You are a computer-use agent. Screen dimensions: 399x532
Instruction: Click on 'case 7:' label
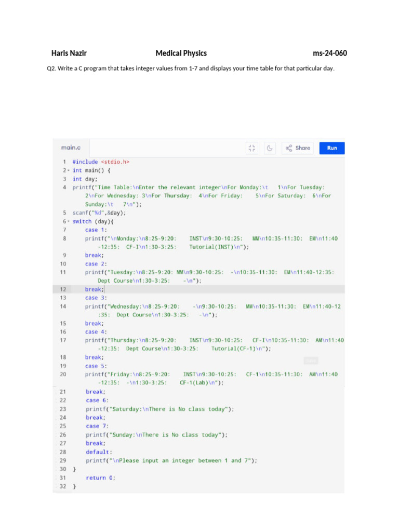[x=97, y=426]
